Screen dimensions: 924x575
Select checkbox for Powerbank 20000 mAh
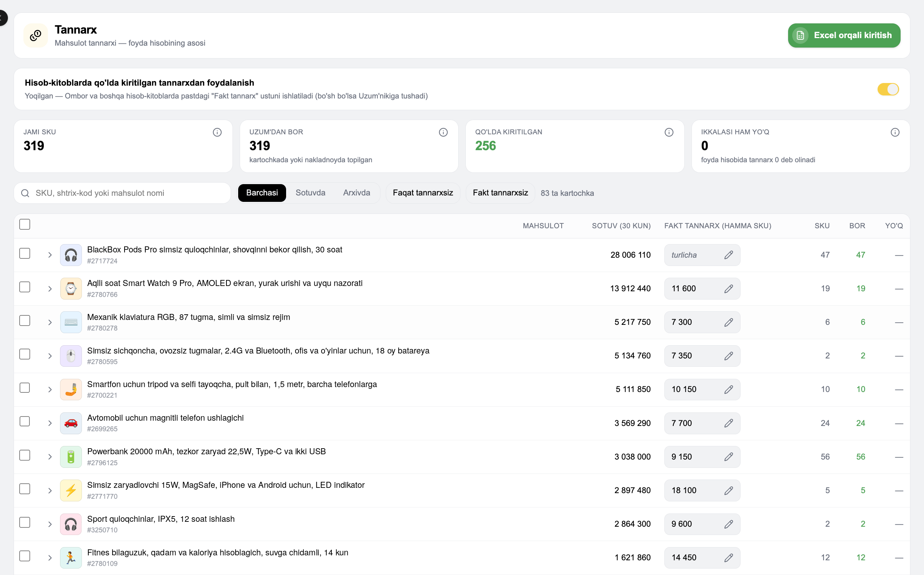[25, 455]
